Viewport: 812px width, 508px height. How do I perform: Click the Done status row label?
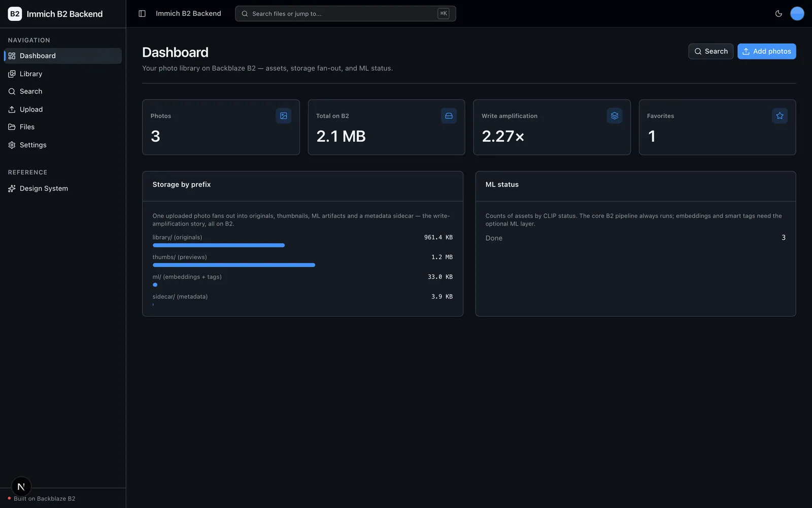(x=494, y=238)
